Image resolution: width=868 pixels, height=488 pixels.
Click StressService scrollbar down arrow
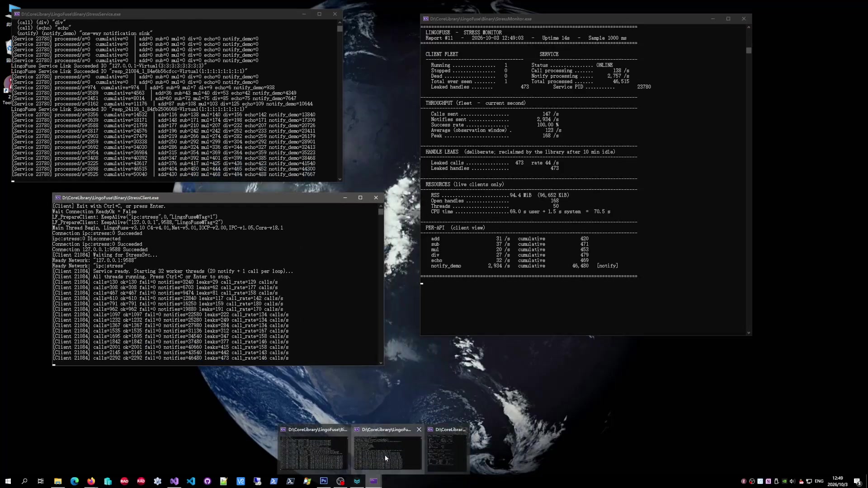pyautogui.click(x=340, y=179)
